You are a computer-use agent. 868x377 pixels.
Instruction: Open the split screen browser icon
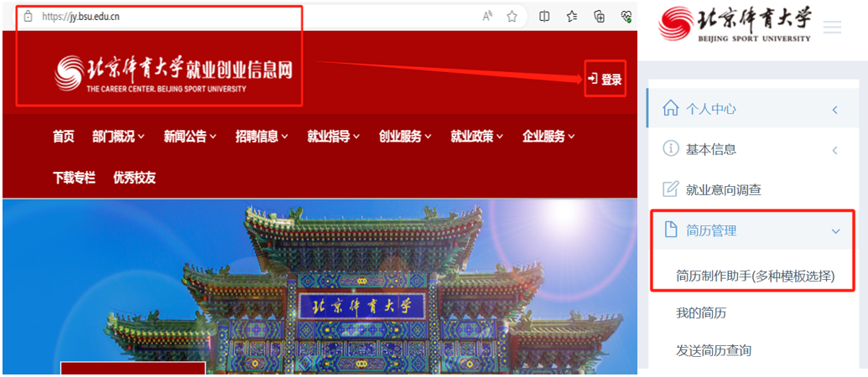coord(544,16)
